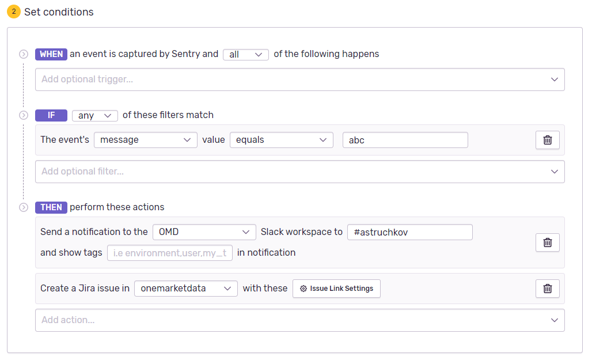
Task: Delete the message equals abc filter
Action: pyautogui.click(x=547, y=139)
